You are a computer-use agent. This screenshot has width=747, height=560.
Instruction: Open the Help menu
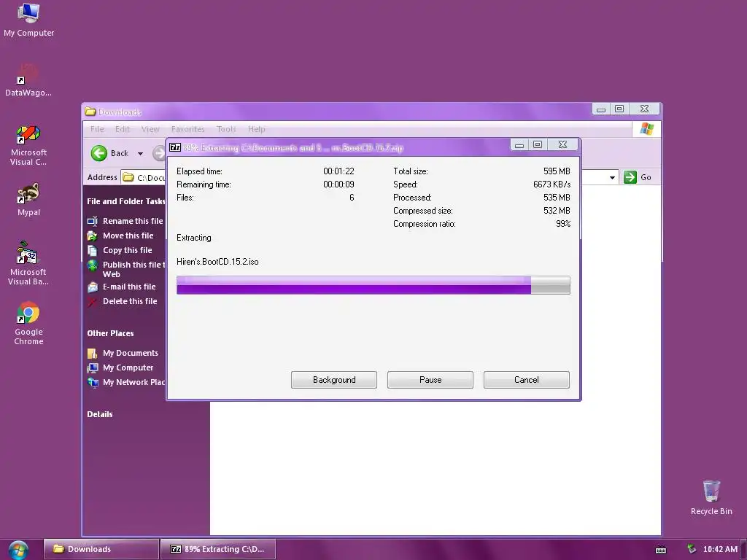tap(256, 129)
